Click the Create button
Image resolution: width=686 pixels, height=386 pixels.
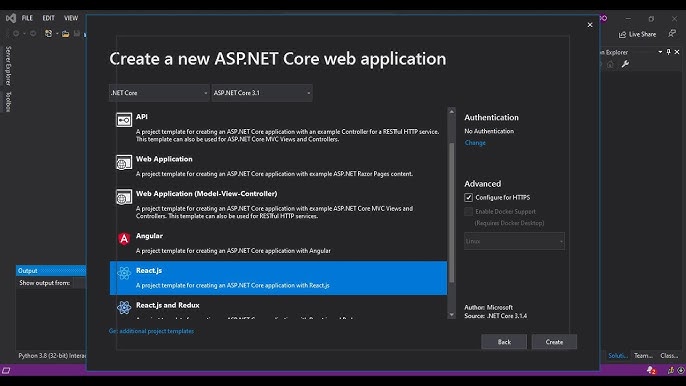click(x=554, y=342)
